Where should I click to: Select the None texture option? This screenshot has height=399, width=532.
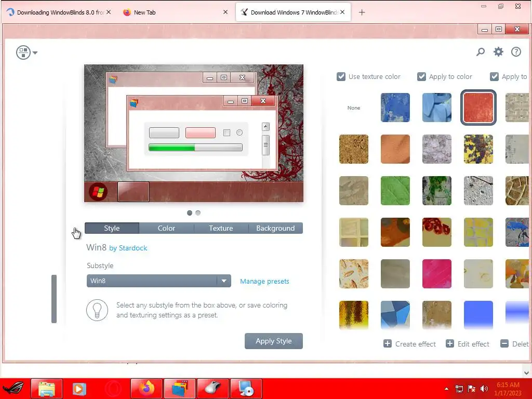tap(353, 108)
